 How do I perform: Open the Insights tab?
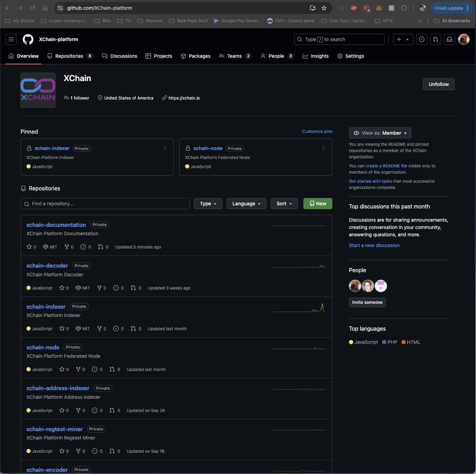(x=316, y=56)
